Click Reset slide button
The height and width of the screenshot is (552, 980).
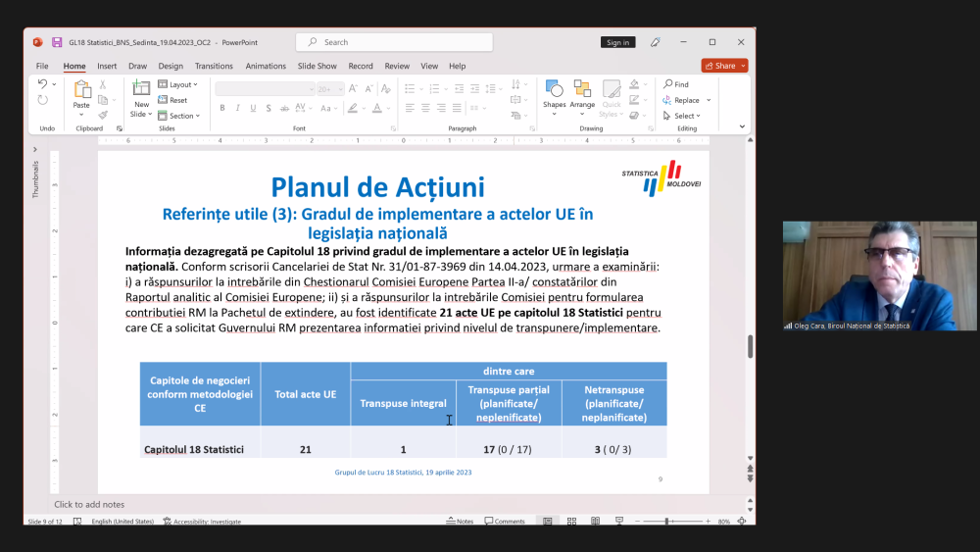(x=172, y=100)
